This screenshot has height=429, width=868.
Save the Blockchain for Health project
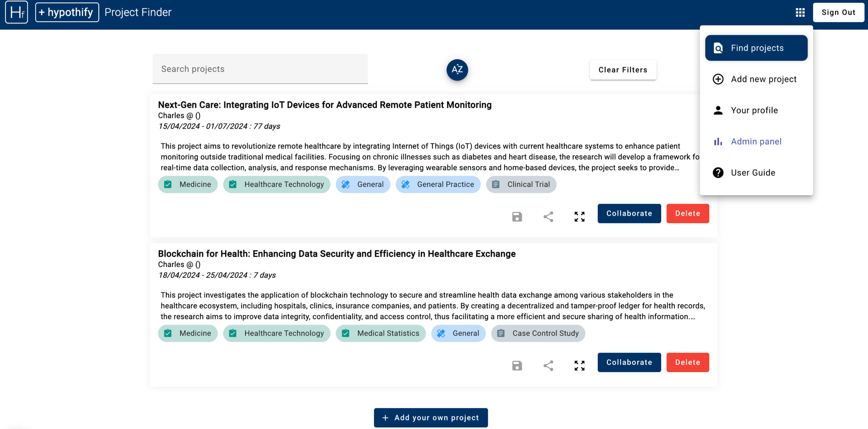click(x=517, y=366)
